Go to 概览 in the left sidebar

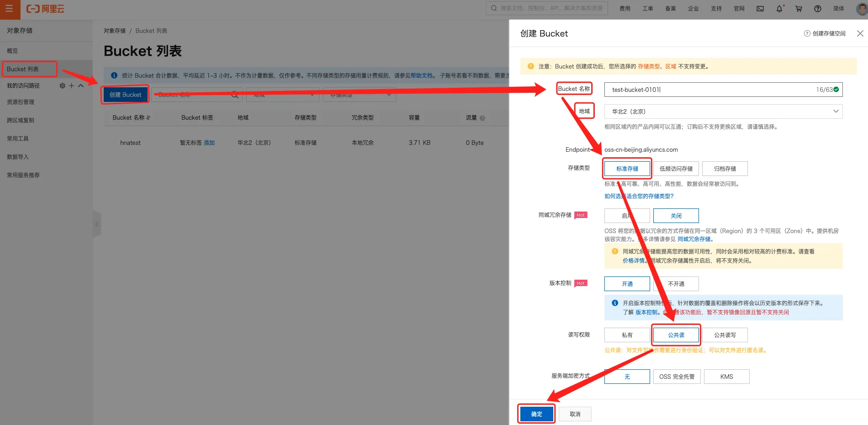pyautogui.click(x=12, y=51)
